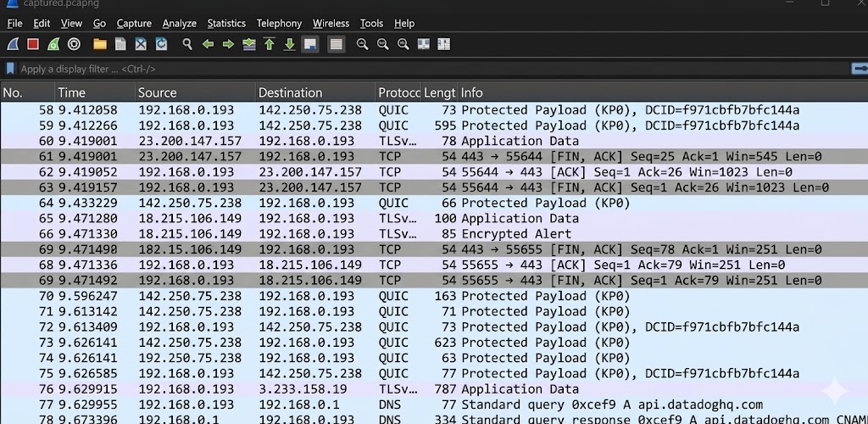Image resolution: width=868 pixels, height=424 pixels.
Task: Select packet 61 FIN, ACK from 23.200.147.157
Action: click(434, 156)
